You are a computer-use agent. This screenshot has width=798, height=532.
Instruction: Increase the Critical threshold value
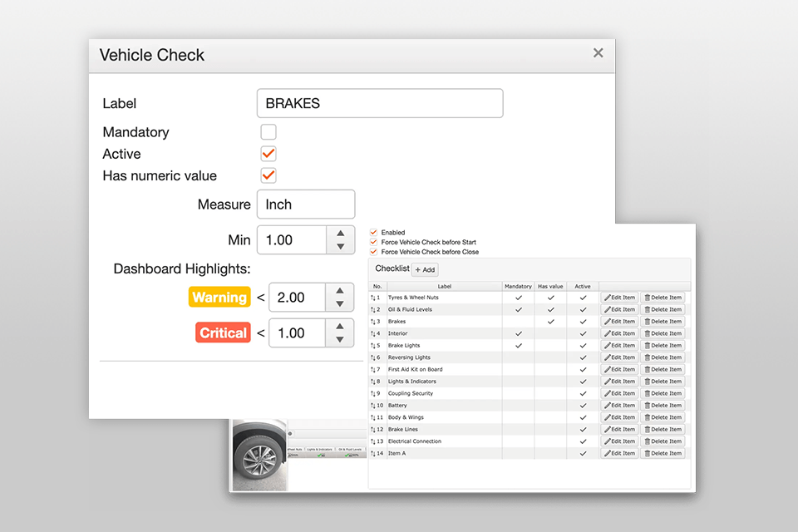click(340, 327)
